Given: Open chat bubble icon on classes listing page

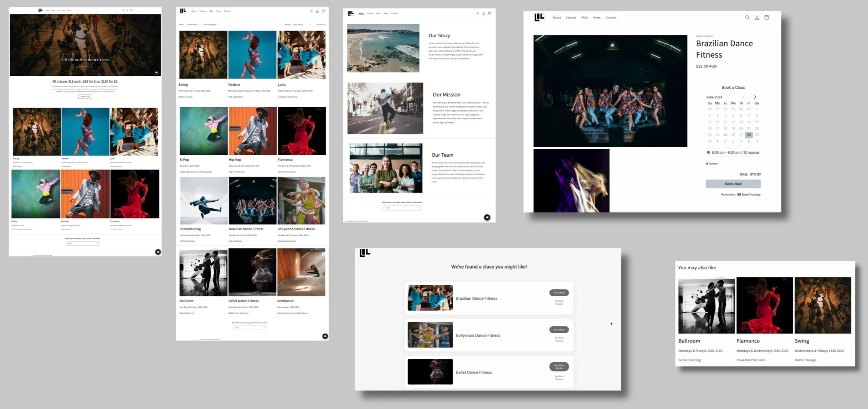Looking at the screenshot, I should tap(325, 336).
